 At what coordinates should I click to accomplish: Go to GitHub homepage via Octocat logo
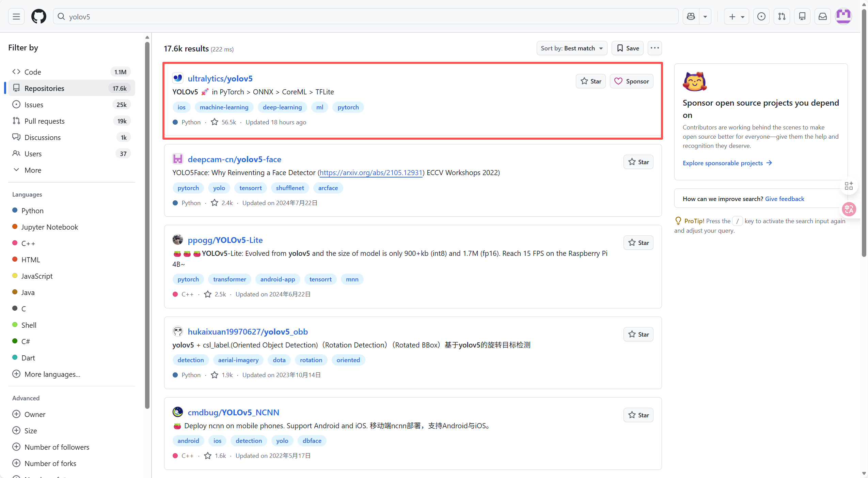point(38,16)
